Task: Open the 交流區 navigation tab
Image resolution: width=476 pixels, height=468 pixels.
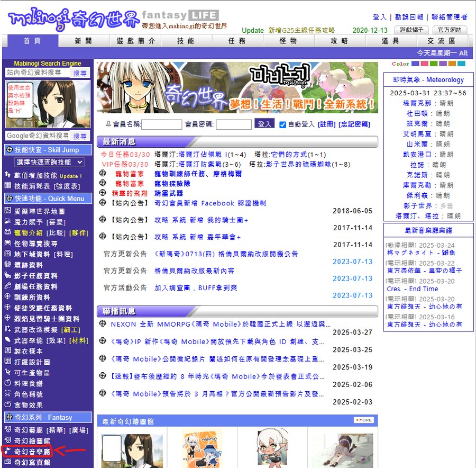Action: pos(442,41)
